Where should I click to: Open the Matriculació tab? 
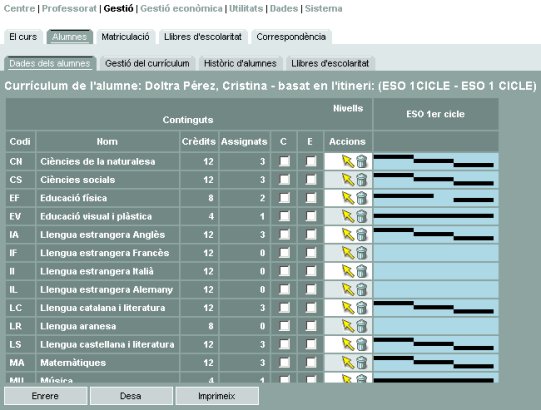click(126, 37)
